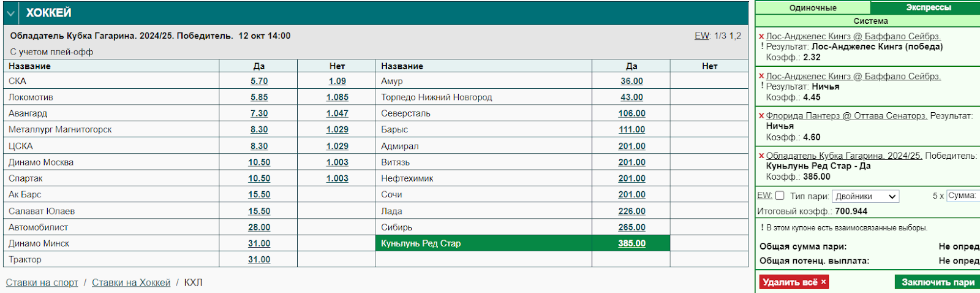
Task: Click the EW link in market header
Action: pos(702,36)
